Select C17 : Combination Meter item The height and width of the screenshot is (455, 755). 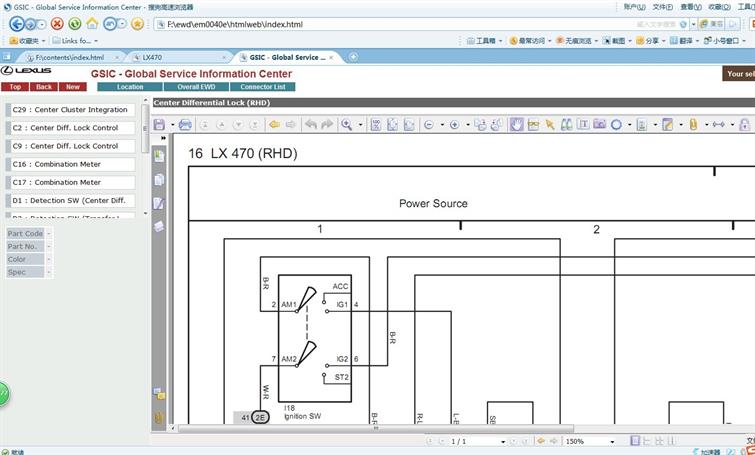coord(70,182)
